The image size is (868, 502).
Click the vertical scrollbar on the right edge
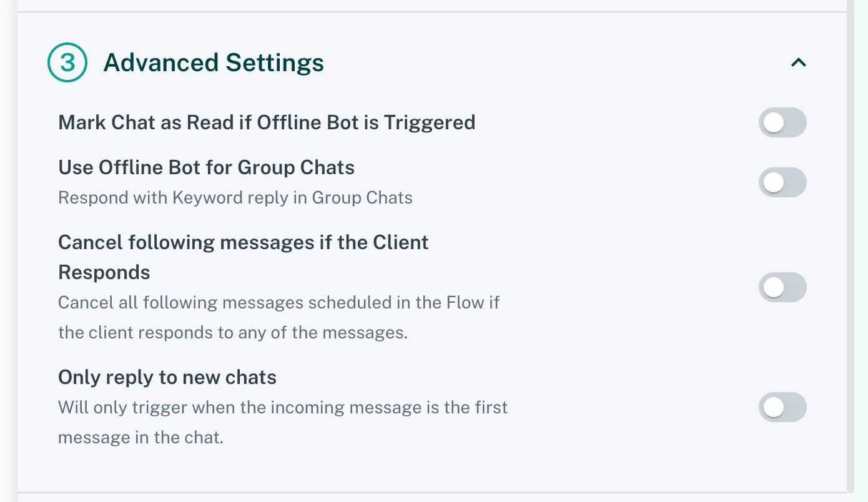pos(851,250)
